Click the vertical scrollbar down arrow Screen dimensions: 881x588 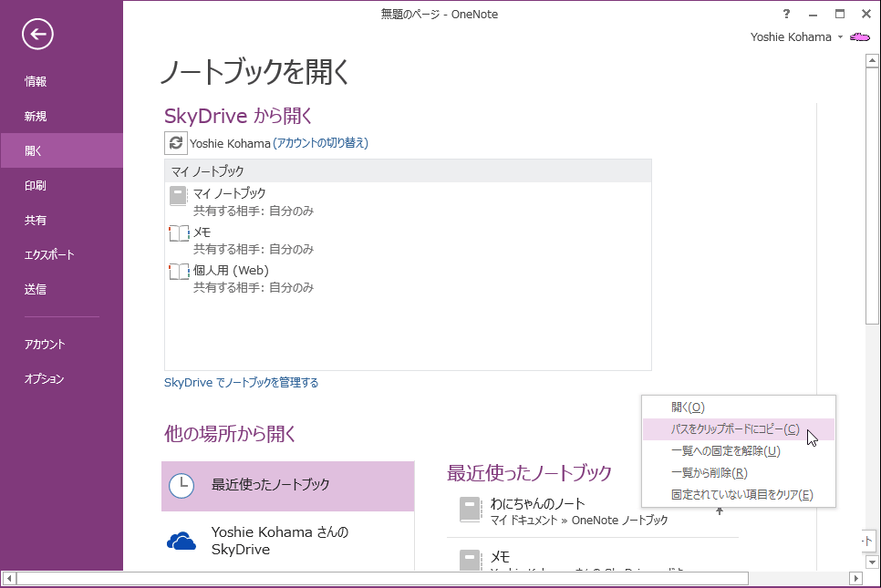(x=871, y=562)
